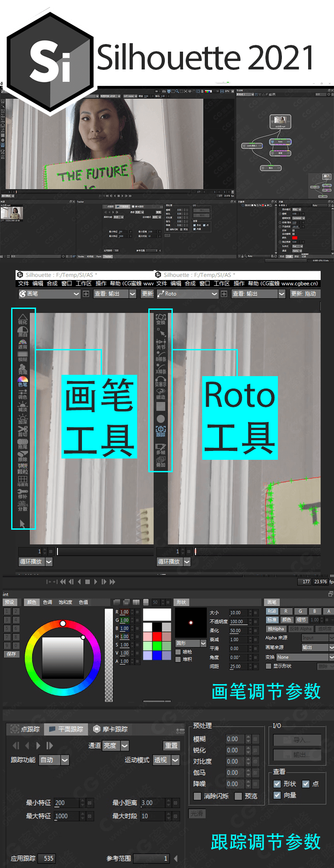Switch to the 色值 tab
The width and height of the screenshot is (334, 868).
coord(84,602)
